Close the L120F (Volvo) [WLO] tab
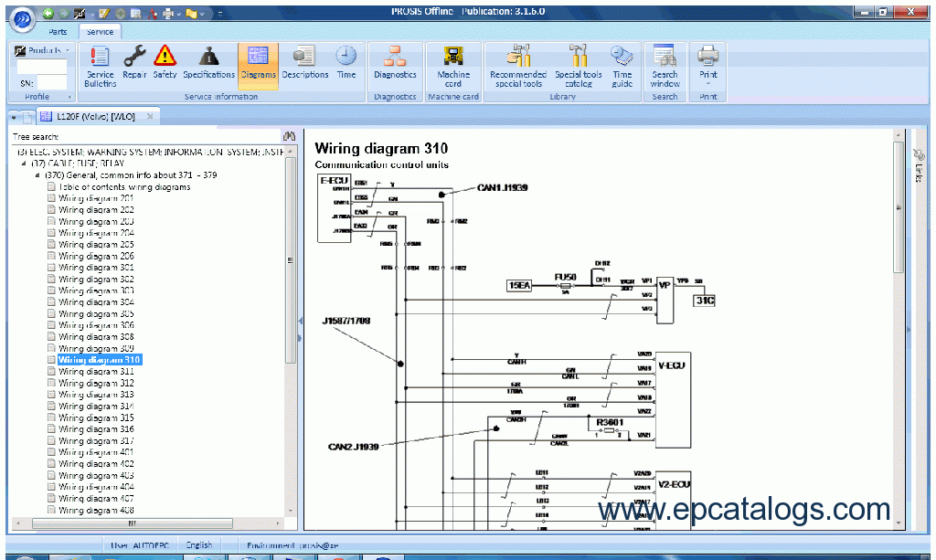The width and height of the screenshot is (936, 560). (x=150, y=116)
